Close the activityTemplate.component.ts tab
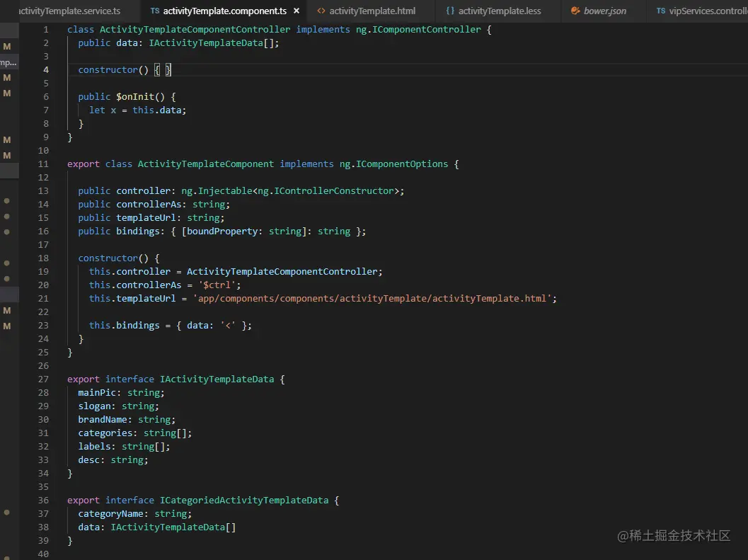This screenshot has height=560, width=748. pos(297,11)
